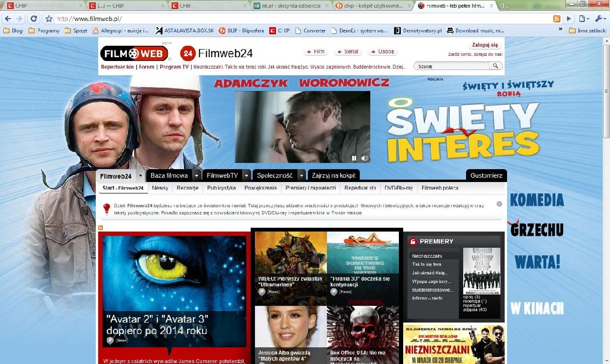The width and height of the screenshot is (610, 364).
Task: Expand the Społeczność dropdown arrow
Action: [301, 176]
